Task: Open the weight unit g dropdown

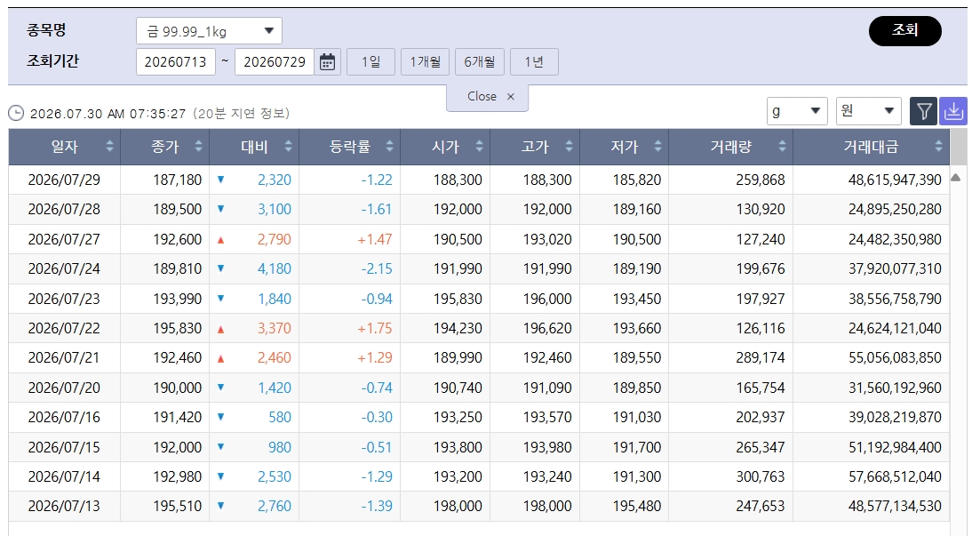Action: click(x=797, y=111)
